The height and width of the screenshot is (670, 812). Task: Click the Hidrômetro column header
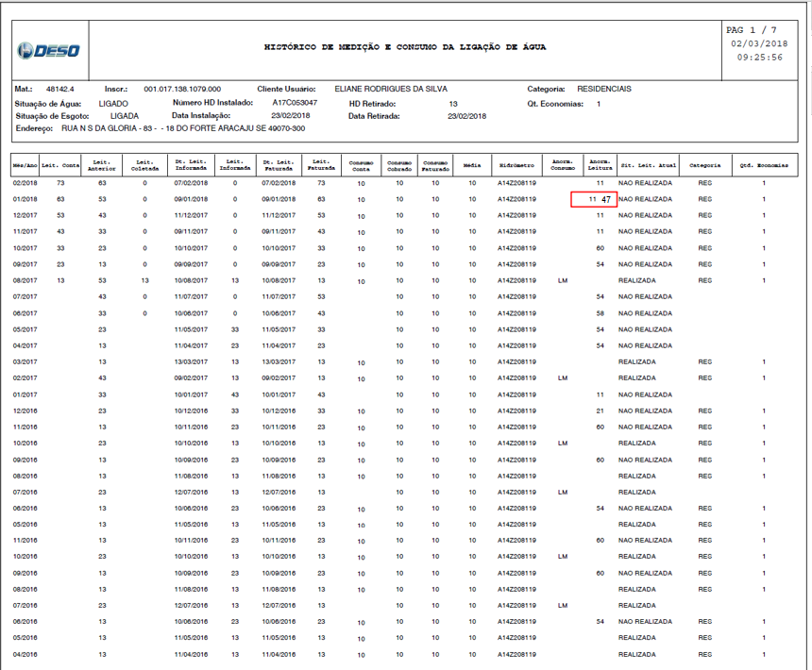[x=516, y=163]
